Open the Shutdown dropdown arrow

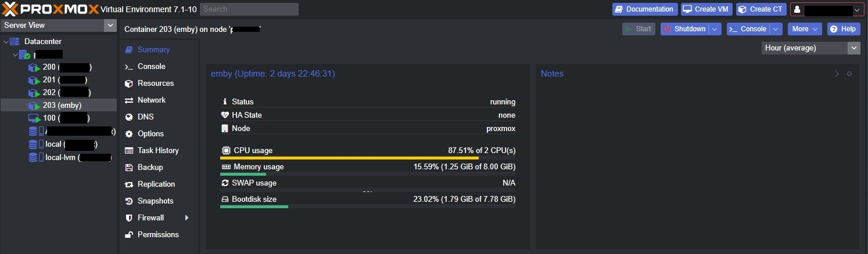(x=715, y=29)
